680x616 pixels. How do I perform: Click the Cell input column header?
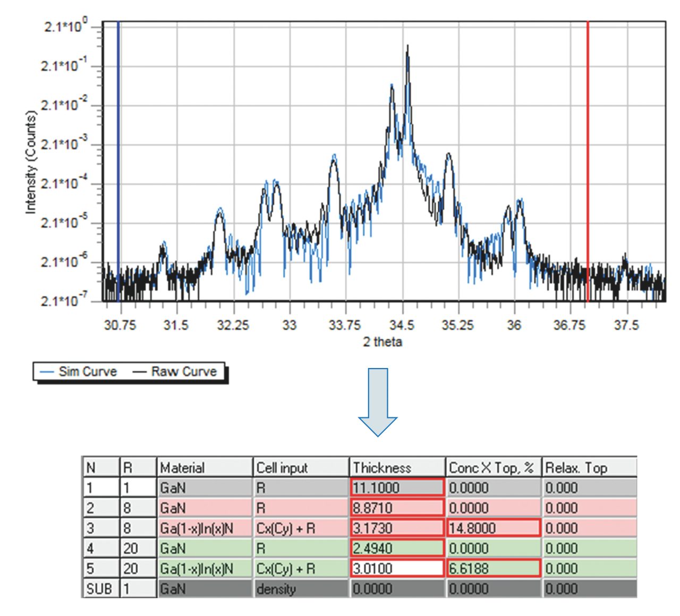tap(300, 467)
